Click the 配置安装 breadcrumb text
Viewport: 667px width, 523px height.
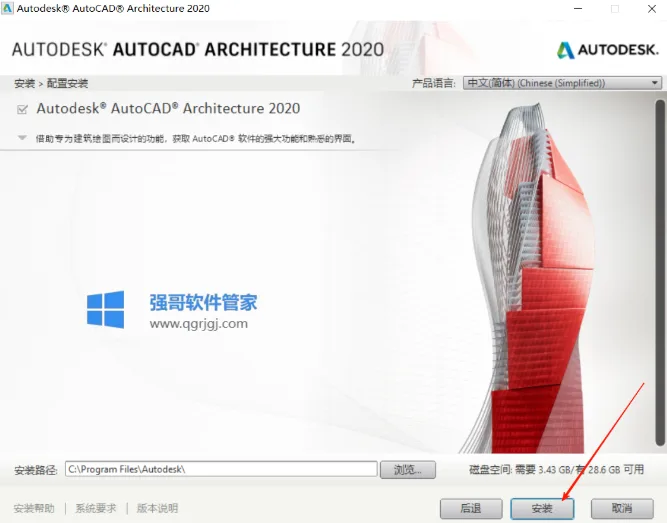(x=67, y=83)
